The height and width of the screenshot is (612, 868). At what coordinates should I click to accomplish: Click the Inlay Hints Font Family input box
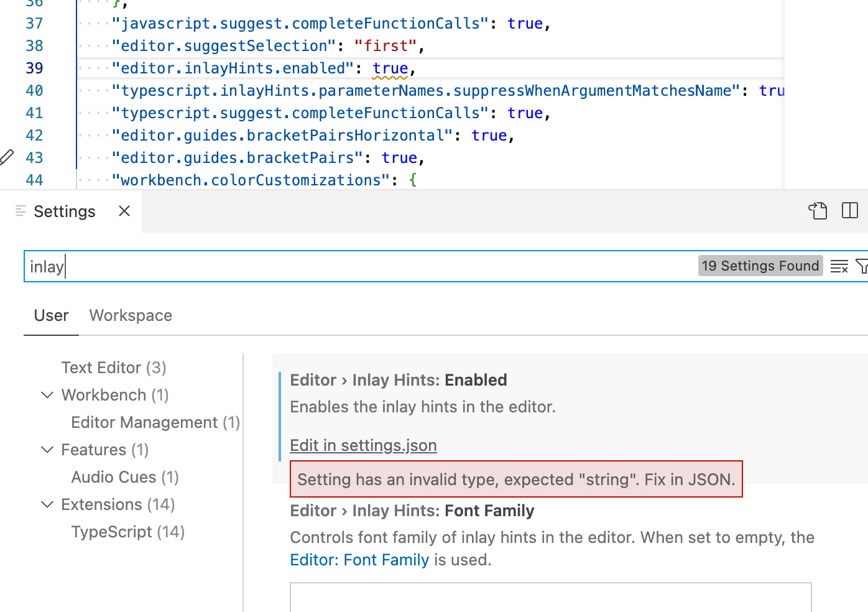pos(550,600)
